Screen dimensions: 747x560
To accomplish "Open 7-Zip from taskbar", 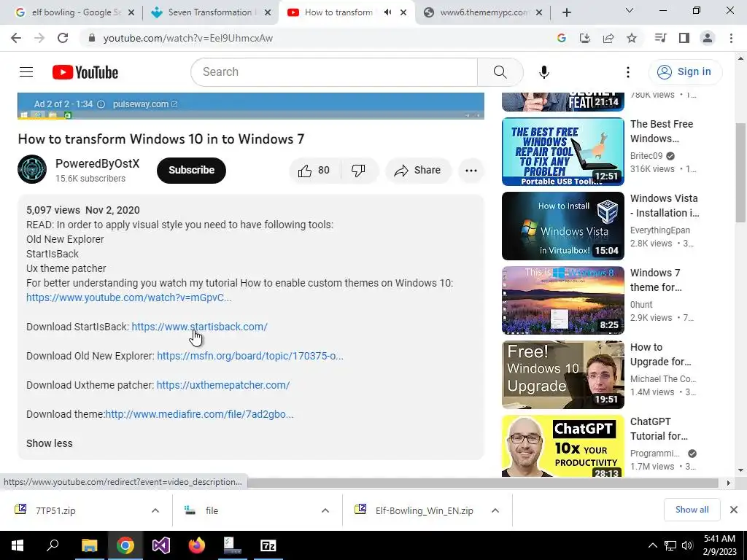I will pos(268,545).
